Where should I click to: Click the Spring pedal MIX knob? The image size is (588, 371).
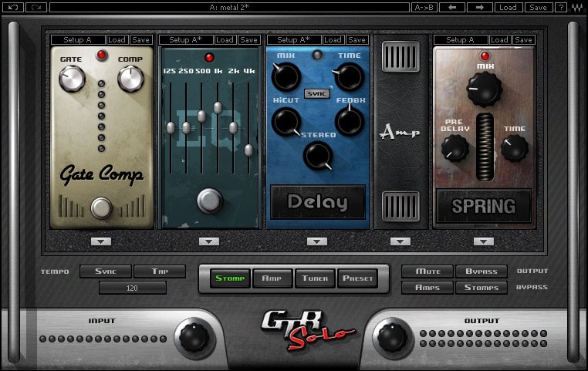(485, 89)
